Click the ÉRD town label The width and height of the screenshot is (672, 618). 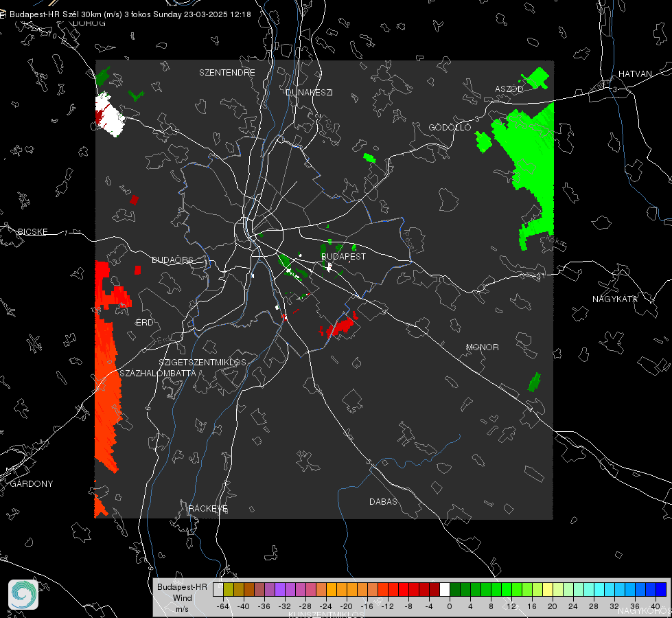[144, 323]
